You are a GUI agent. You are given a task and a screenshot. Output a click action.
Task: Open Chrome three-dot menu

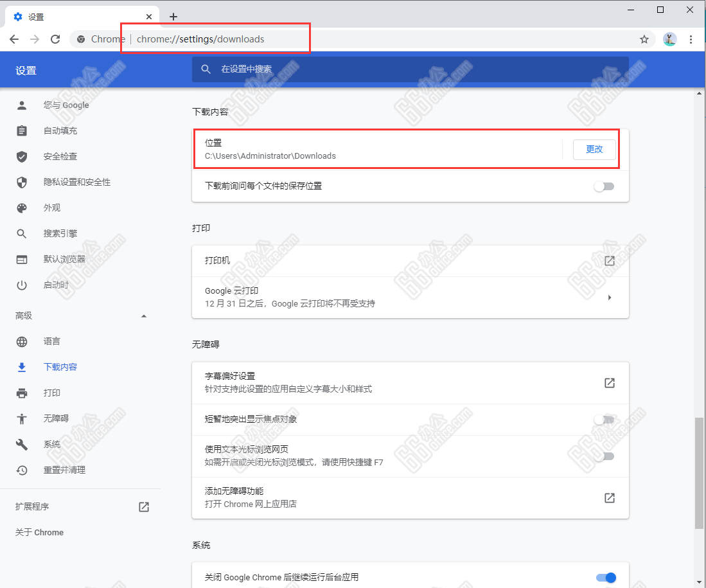tap(691, 39)
